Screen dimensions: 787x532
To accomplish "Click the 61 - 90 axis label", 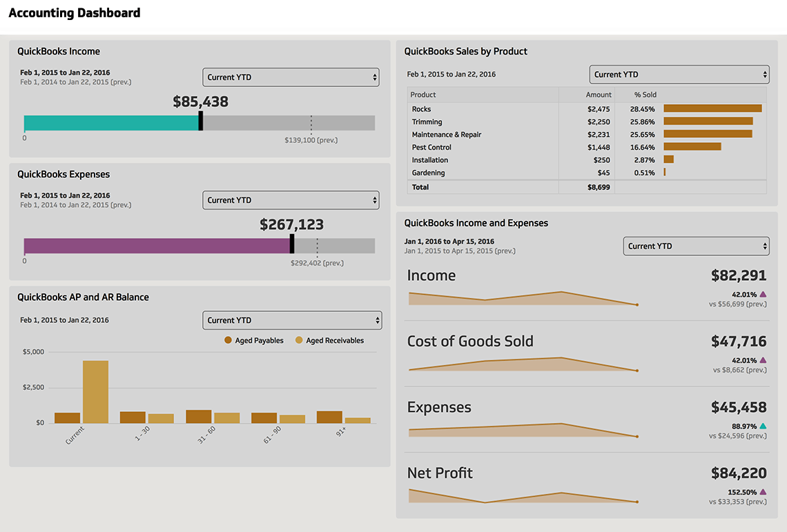I will pos(273,435).
